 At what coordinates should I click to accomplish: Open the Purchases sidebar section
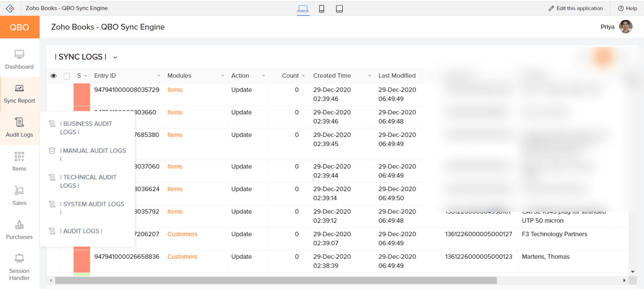pyautogui.click(x=19, y=230)
